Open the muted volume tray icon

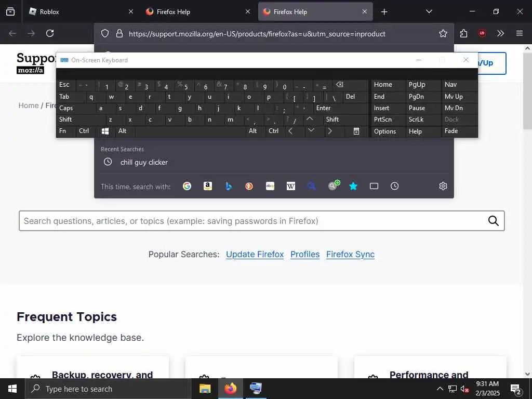465,389
